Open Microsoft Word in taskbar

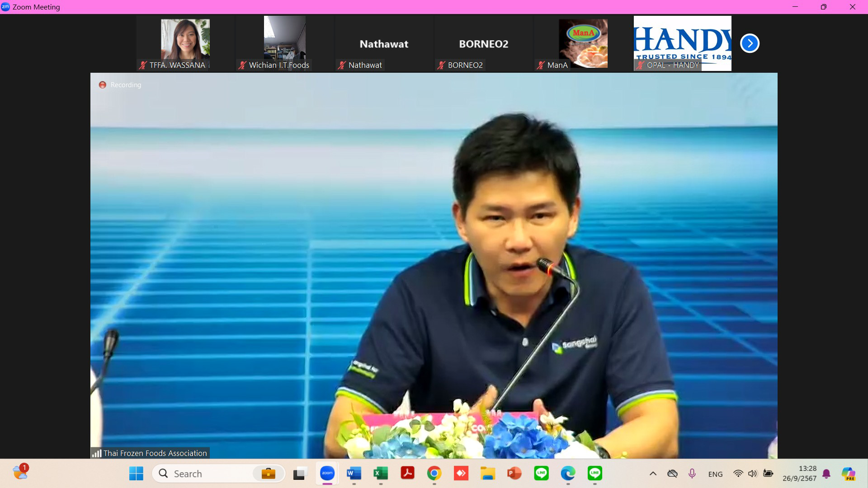354,474
